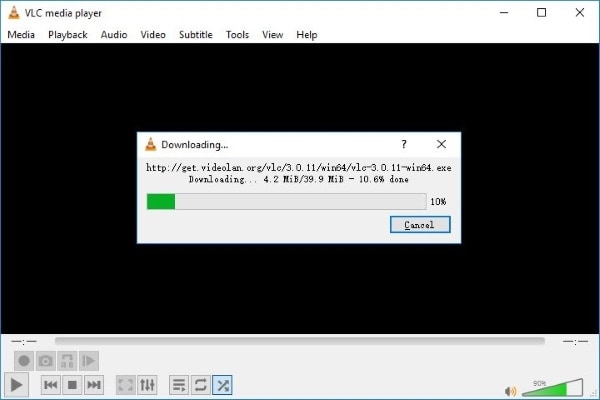The width and height of the screenshot is (600, 400).
Task: Click the VLC cone icon in title bar
Action: click(x=13, y=13)
